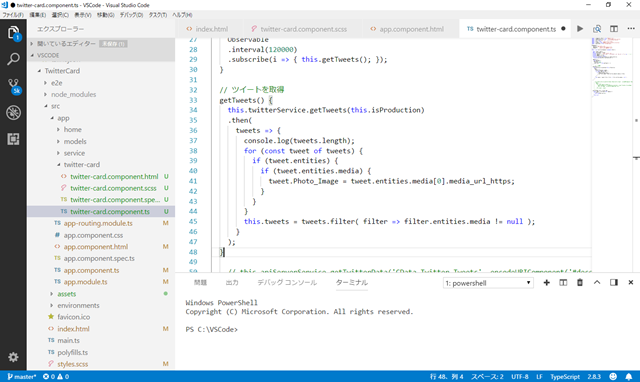Screen dimensions: 640x382
Task: Create a new terminal with plus icon
Action: (x=547, y=282)
